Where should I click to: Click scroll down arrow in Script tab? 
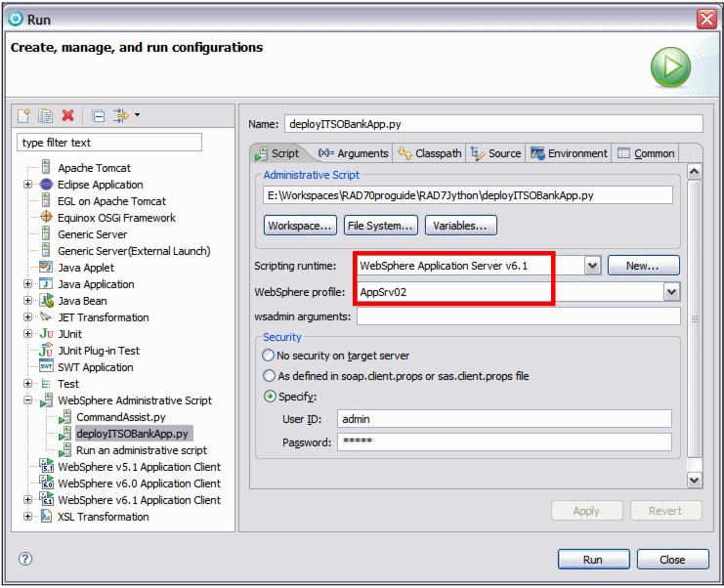pos(695,480)
